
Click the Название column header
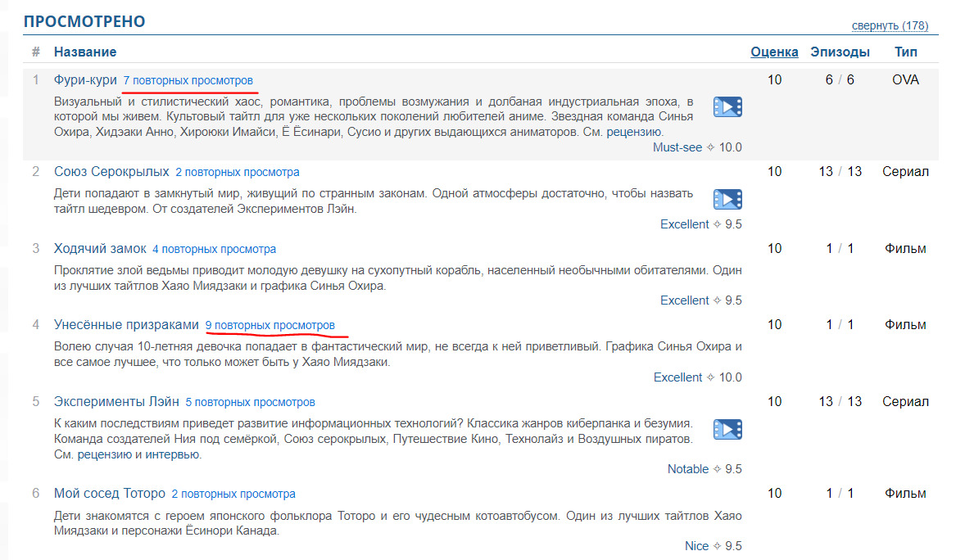(85, 52)
